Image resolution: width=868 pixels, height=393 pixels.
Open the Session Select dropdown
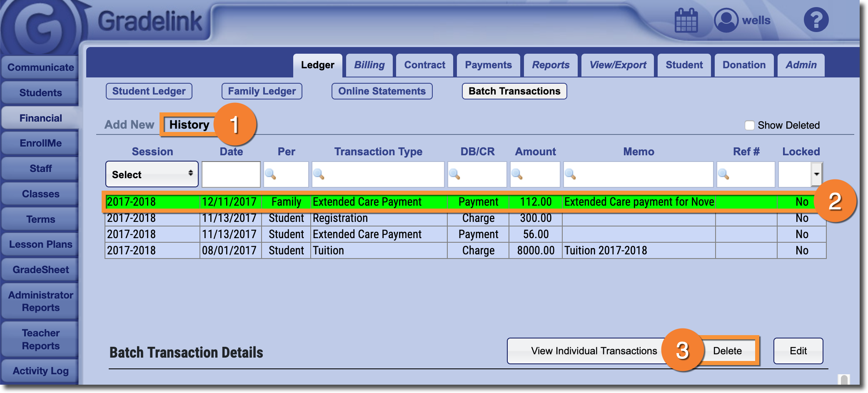pyautogui.click(x=152, y=174)
